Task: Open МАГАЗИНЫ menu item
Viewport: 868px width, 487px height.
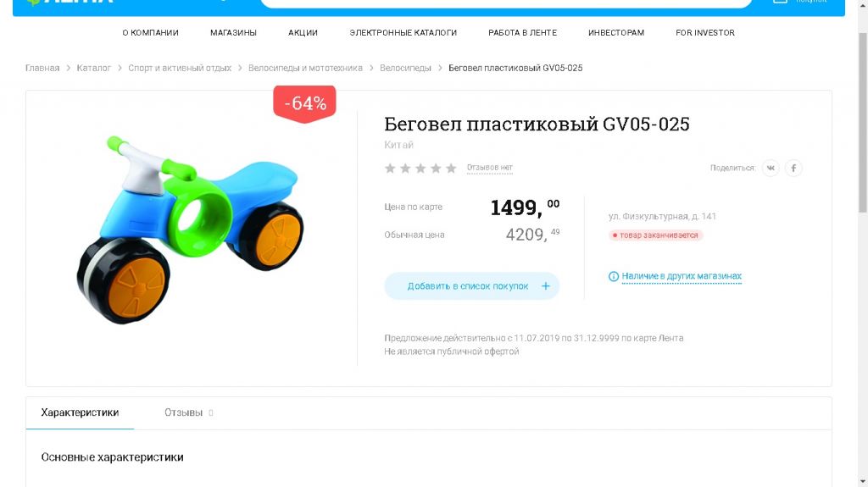Action: click(233, 33)
